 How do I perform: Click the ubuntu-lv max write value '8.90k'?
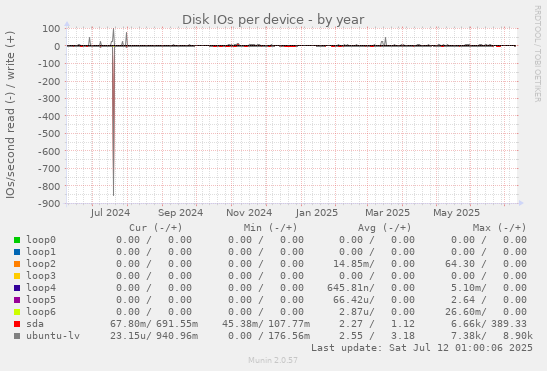point(518,336)
